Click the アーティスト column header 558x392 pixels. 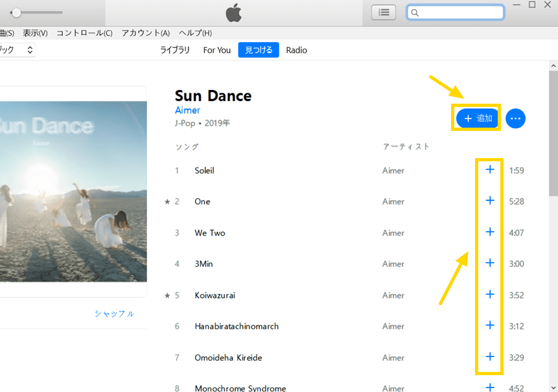[406, 146]
